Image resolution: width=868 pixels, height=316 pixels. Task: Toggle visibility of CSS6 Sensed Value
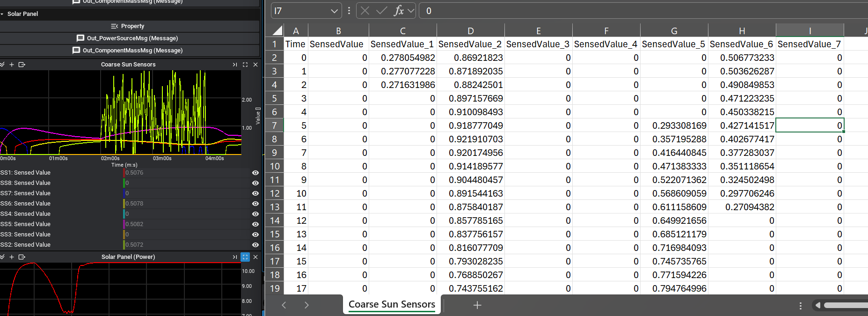[x=255, y=204]
